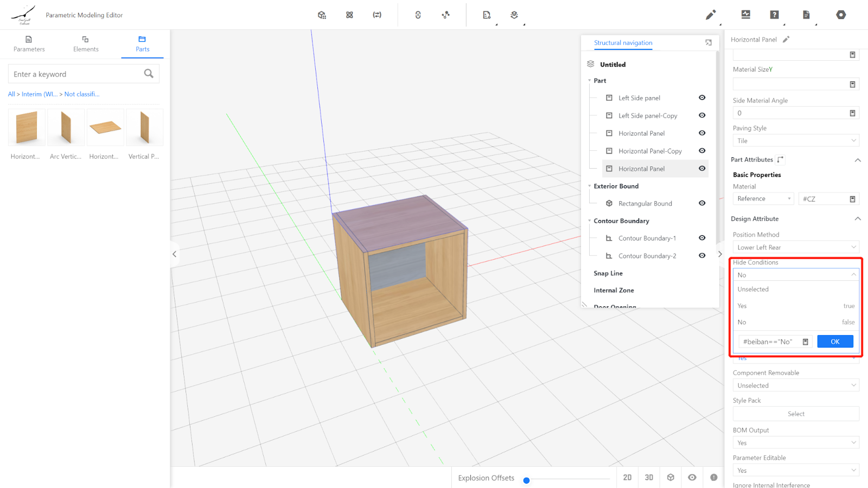
Task: Click the OK button in Hide Conditions
Action: click(x=835, y=342)
